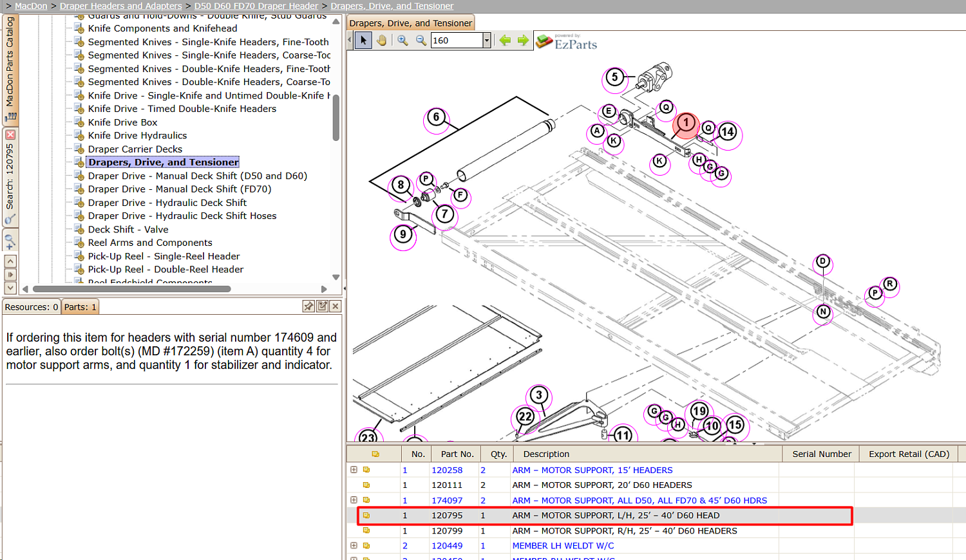Select Draper Drive - Hydraulic Deck Shift item
Viewport: 966px width, 560px height.
(167, 203)
